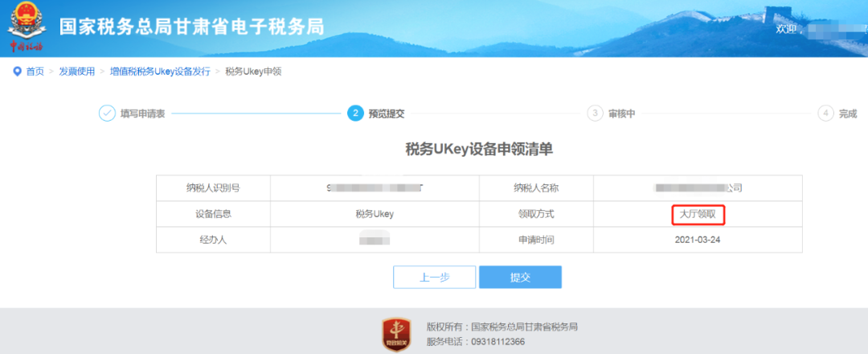The height and width of the screenshot is (354, 868).
Task: Click the 经办人 table cell
Action: [213, 240]
